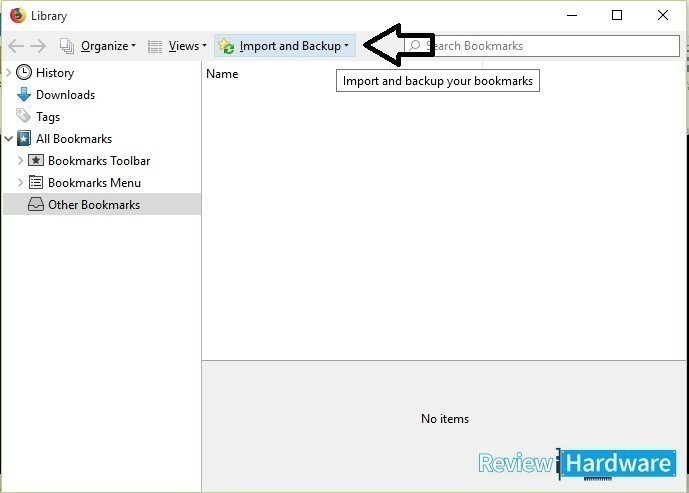The width and height of the screenshot is (689, 493).
Task: Open the Views dropdown menu
Action: 188,46
